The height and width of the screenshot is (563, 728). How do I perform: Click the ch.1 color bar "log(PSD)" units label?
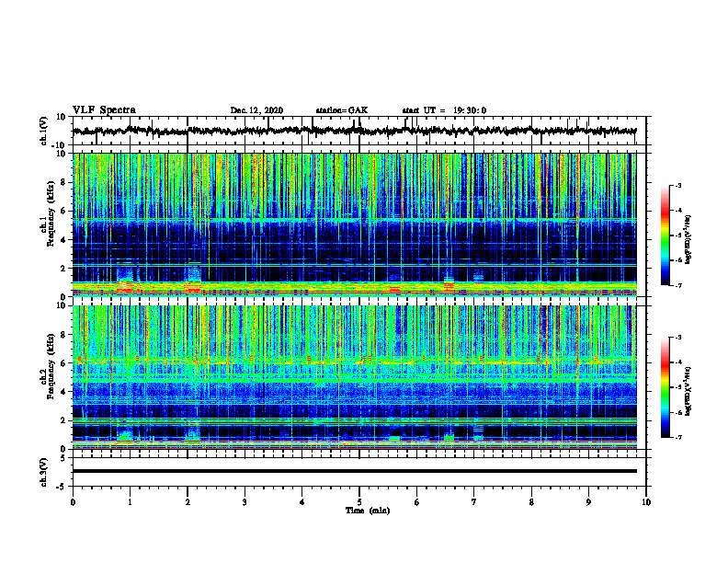(688, 240)
